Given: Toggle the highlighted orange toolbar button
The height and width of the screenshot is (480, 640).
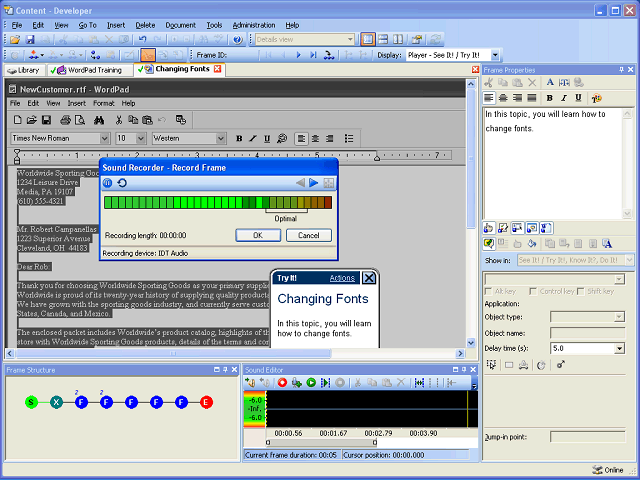Looking at the screenshot, I should tap(147, 55).
